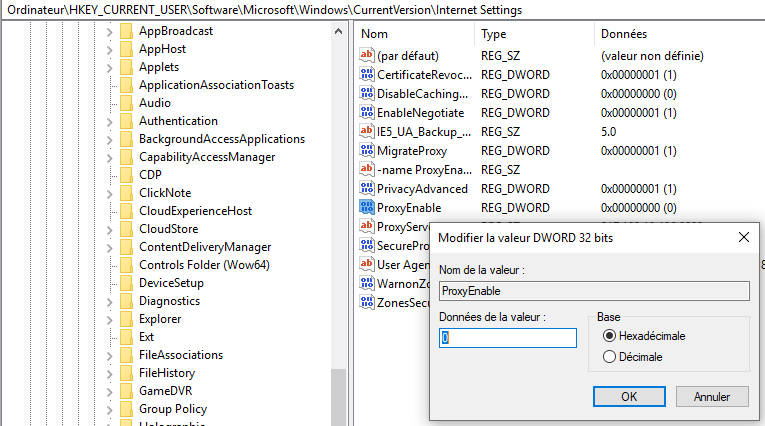The height and width of the screenshot is (426, 765).
Task: Select the Hexadécimale base option
Action: pyautogui.click(x=609, y=336)
